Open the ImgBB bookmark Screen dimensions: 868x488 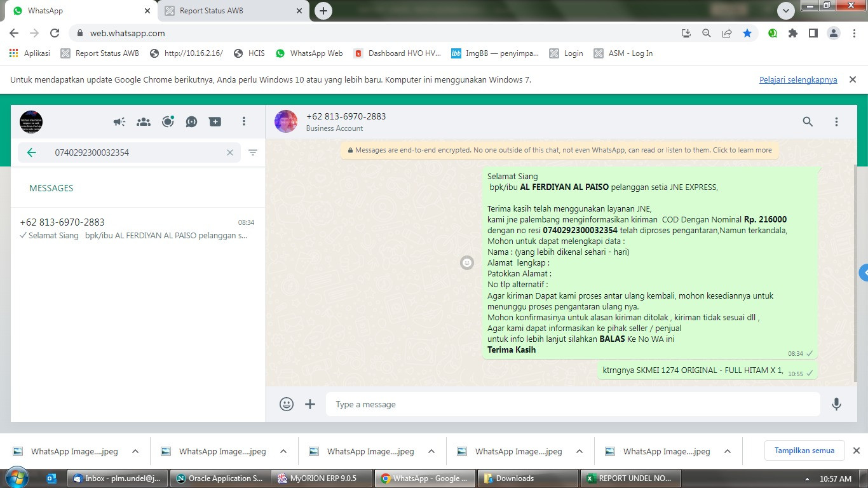(x=495, y=53)
